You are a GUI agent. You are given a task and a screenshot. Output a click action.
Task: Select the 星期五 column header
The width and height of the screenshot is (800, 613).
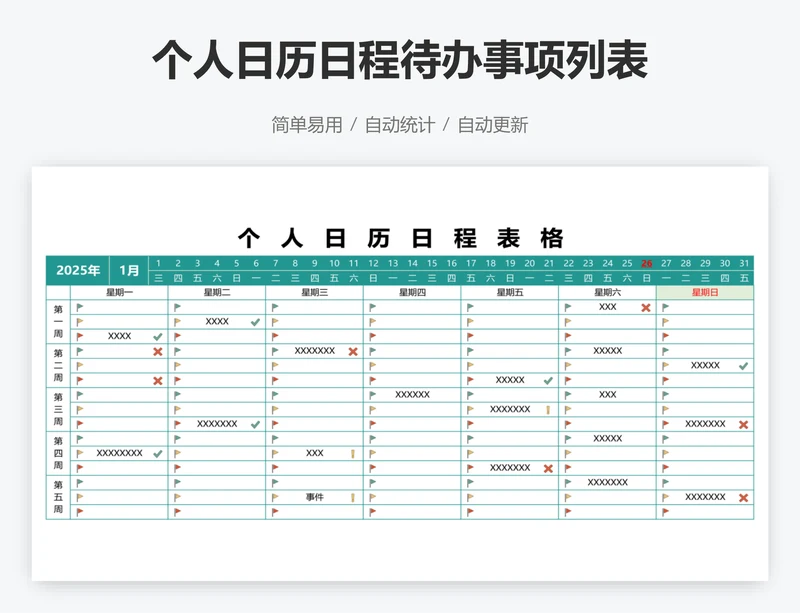pos(510,292)
